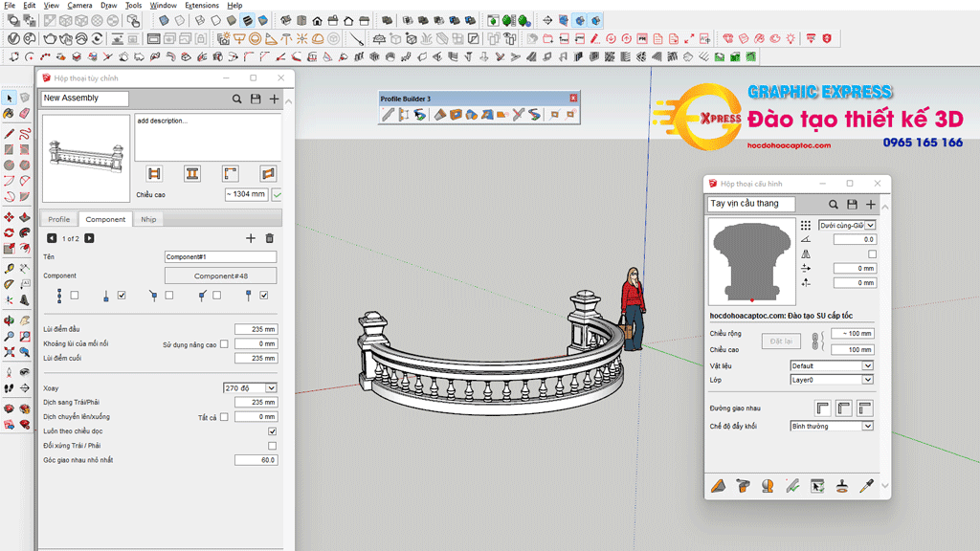The image size is (980, 551).
Task: Switch to the Profile tab
Action: [59, 219]
